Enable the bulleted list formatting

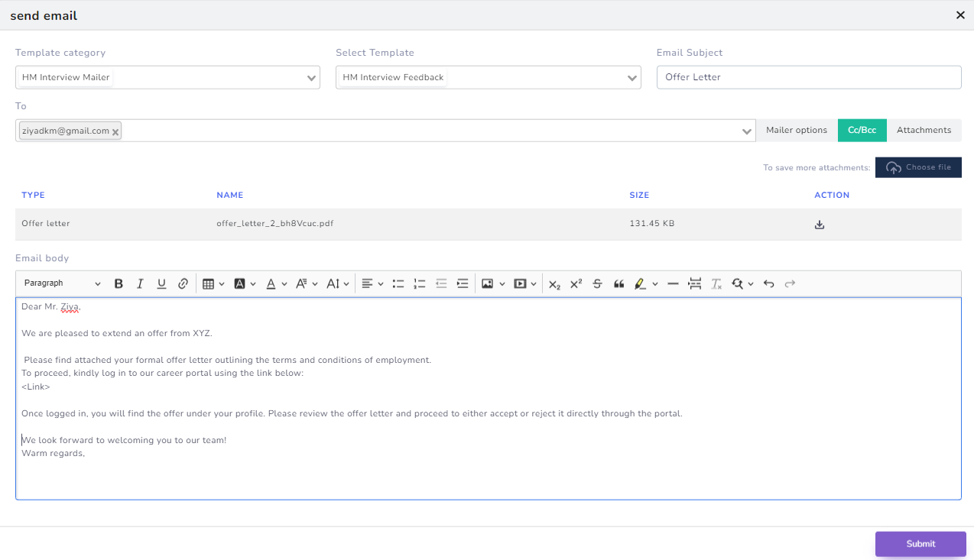398,283
